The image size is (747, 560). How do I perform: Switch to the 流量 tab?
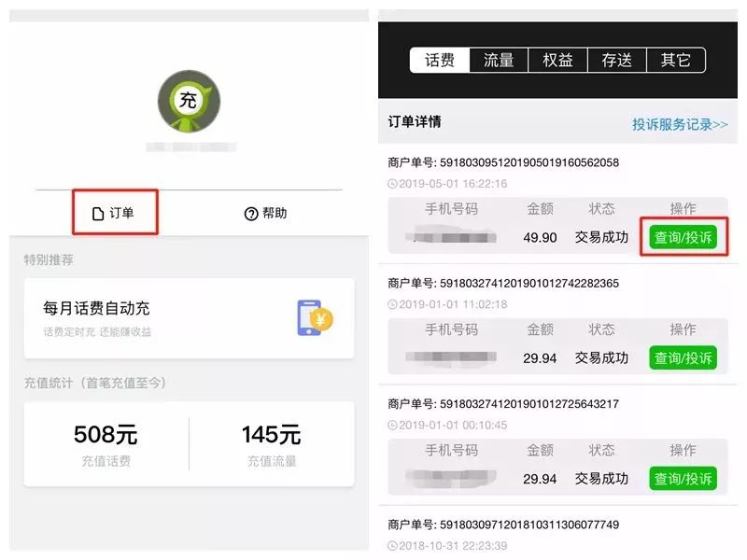(498, 59)
